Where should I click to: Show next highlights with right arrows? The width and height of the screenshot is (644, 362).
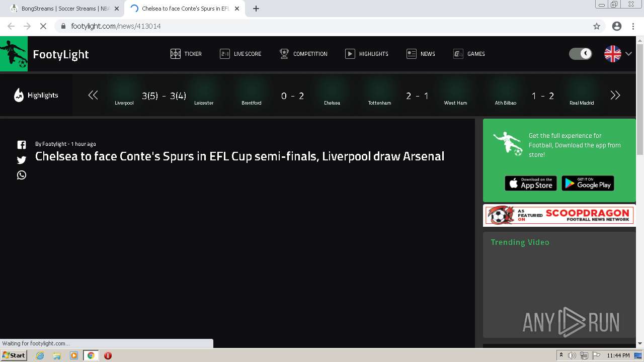coord(615,95)
